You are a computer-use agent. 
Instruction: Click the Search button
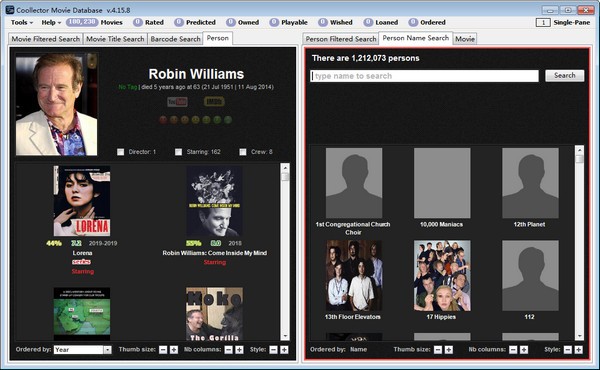pyautogui.click(x=564, y=76)
